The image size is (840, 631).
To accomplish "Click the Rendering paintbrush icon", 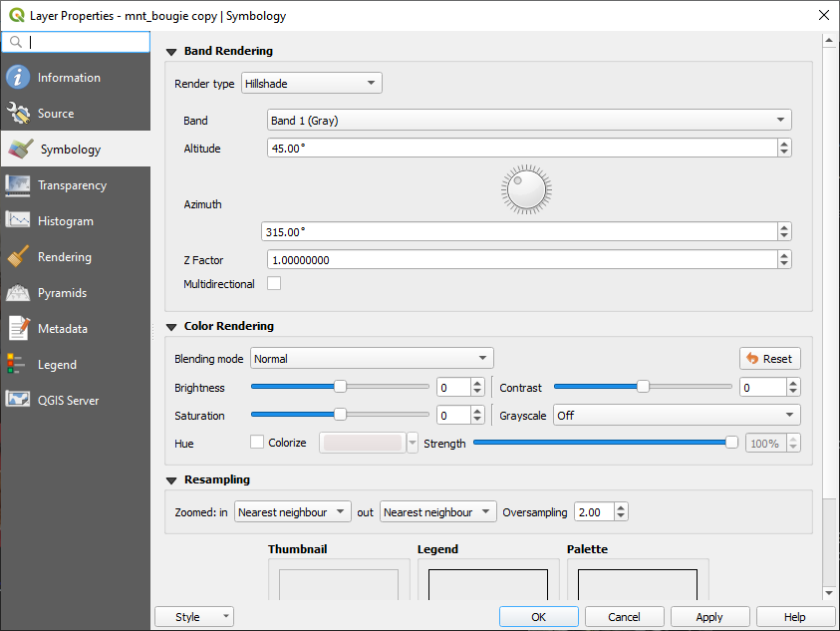I will (18, 257).
